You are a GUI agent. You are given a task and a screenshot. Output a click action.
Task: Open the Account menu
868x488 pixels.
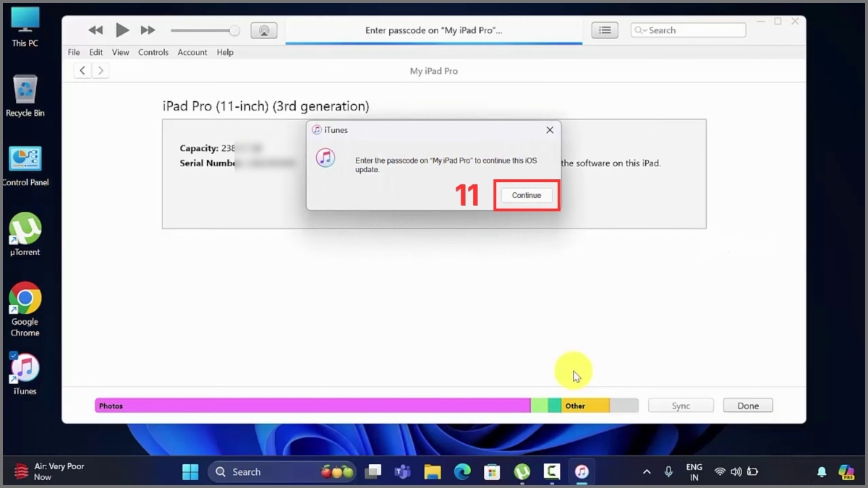[192, 52]
